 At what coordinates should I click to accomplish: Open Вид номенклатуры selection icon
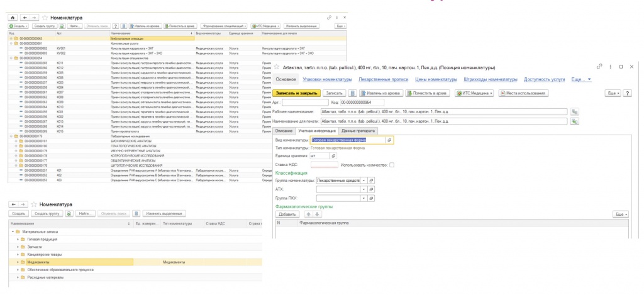coord(390,140)
